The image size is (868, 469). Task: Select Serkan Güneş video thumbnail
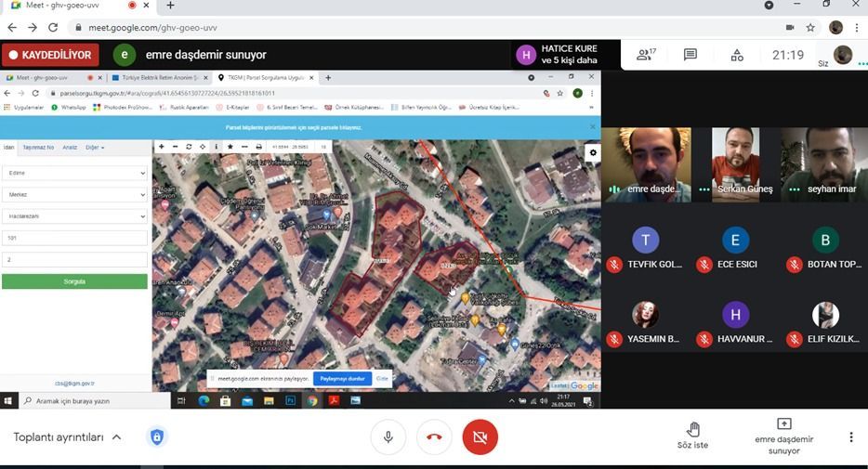735,165
